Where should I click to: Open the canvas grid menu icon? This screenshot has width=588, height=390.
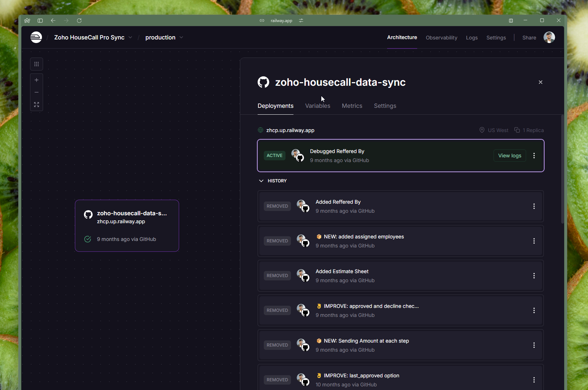37,64
